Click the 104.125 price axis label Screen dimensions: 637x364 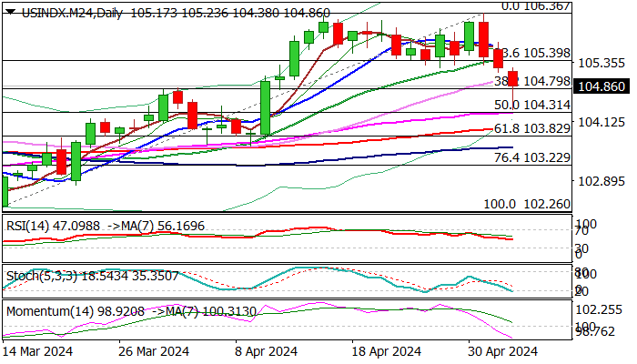[x=602, y=122]
